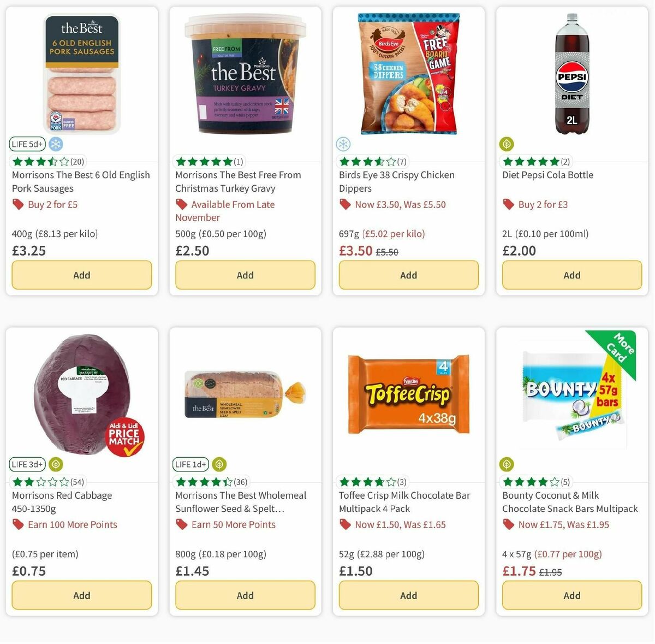The height and width of the screenshot is (644, 655).
Task: Open the 'Diet Pepsi Cola Bottle' product page
Action: (x=548, y=175)
